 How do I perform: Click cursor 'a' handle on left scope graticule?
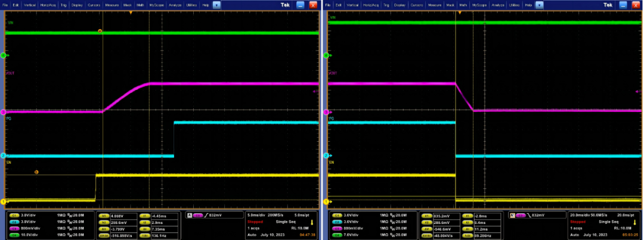[100, 31]
